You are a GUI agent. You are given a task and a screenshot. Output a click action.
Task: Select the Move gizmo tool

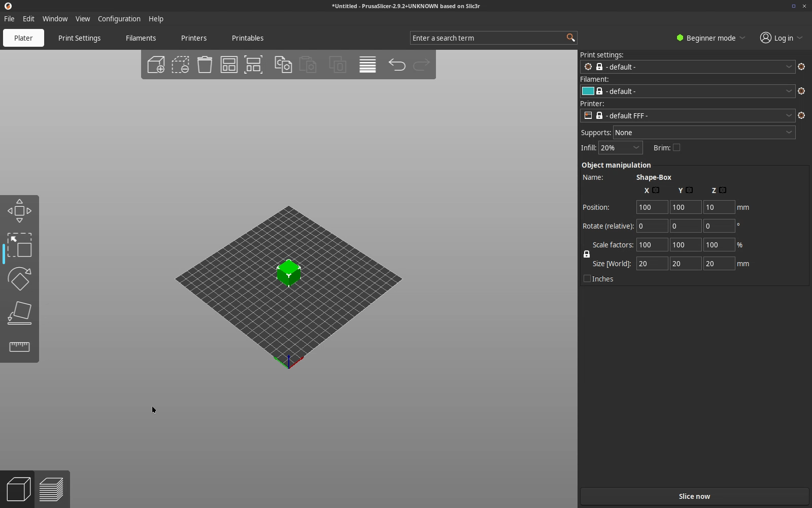pyautogui.click(x=19, y=211)
